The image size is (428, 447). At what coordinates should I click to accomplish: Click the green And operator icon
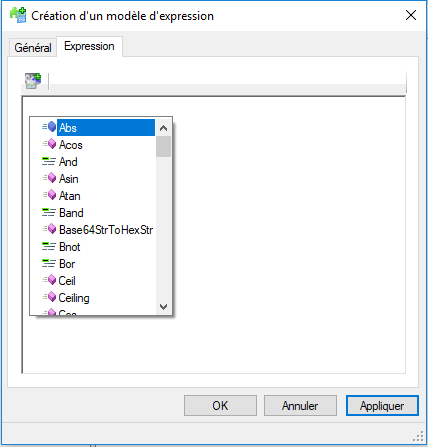pos(49,162)
